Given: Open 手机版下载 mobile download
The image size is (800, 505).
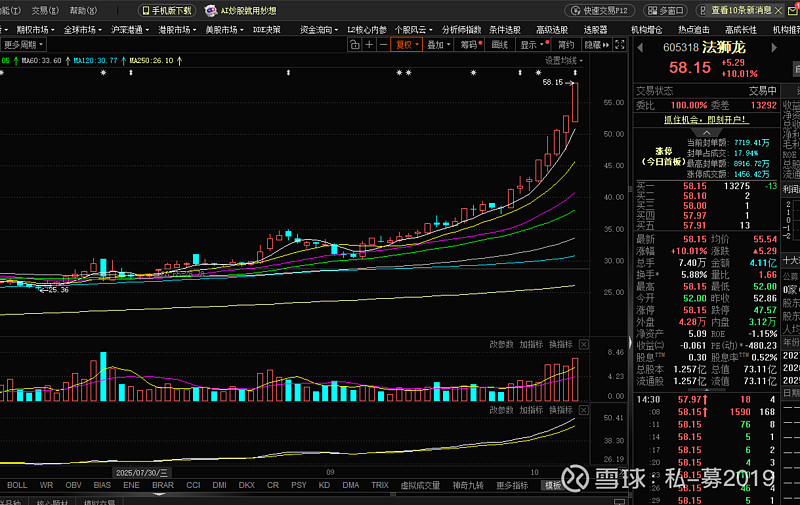Looking at the screenshot, I should [167, 10].
